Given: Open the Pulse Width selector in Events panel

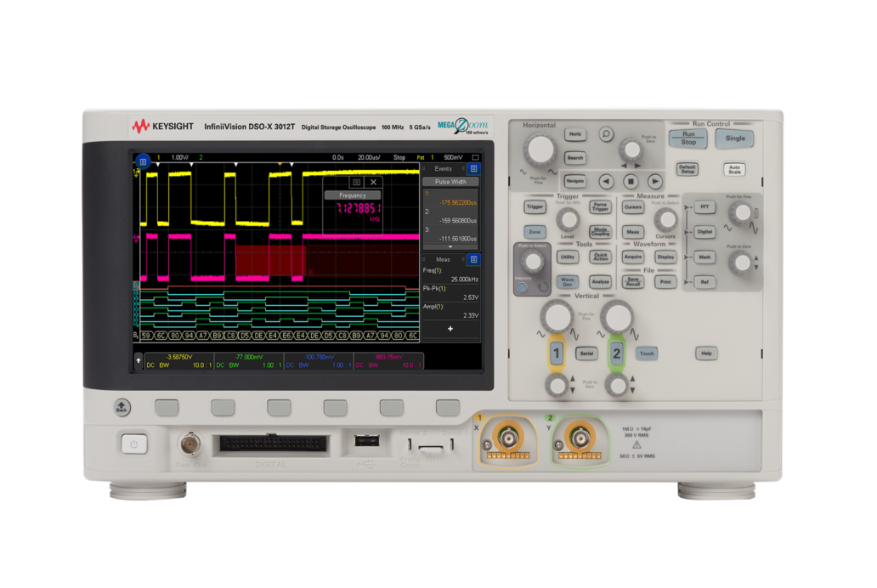Looking at the screenshot, I should (x=449, y=181).
